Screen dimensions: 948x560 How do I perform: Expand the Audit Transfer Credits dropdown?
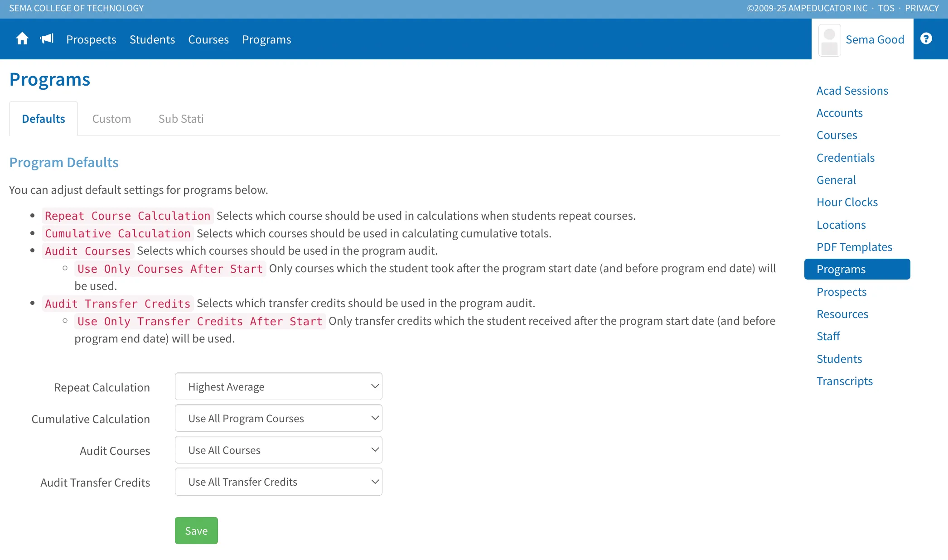click(279, 482)
